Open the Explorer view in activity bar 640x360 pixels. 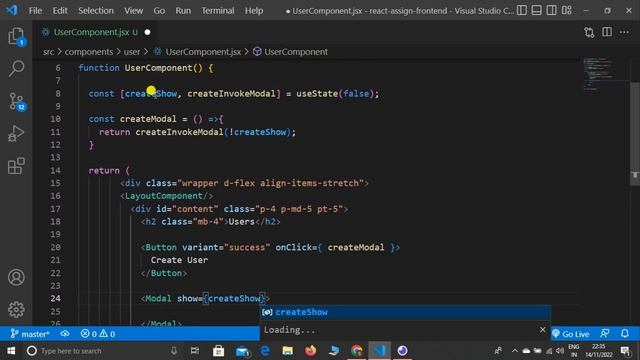click(16, 36)
